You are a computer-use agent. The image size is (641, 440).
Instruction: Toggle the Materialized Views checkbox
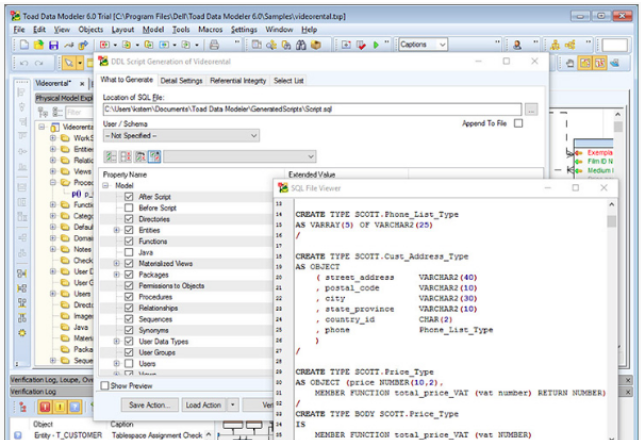pyautogui.click(x=129, y=263)
